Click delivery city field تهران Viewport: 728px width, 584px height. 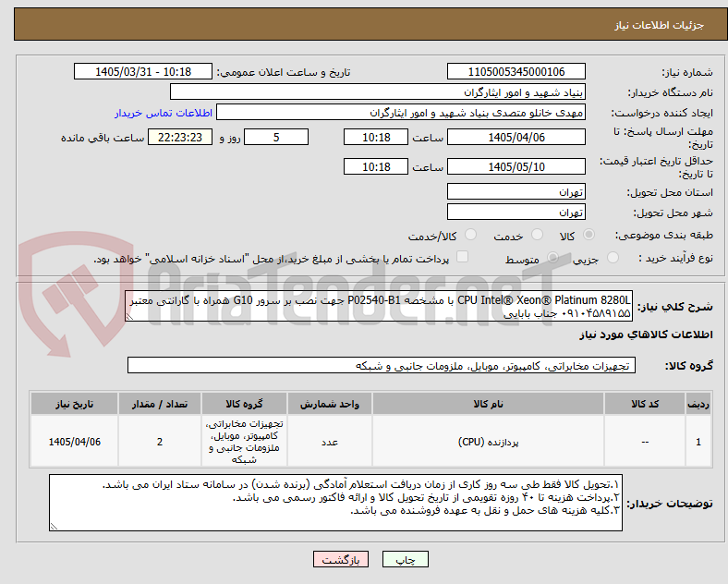click(516, 213)
